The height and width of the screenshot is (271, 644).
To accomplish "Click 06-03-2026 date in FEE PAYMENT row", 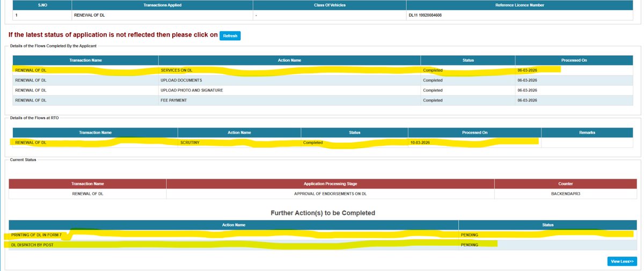I will [528, 100].
